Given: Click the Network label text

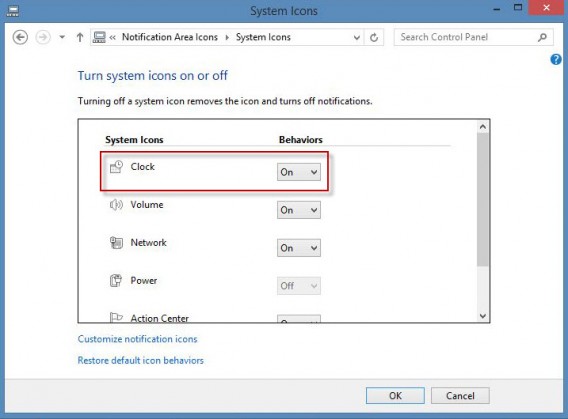Looking at the screenshot, I should point(149,243).
